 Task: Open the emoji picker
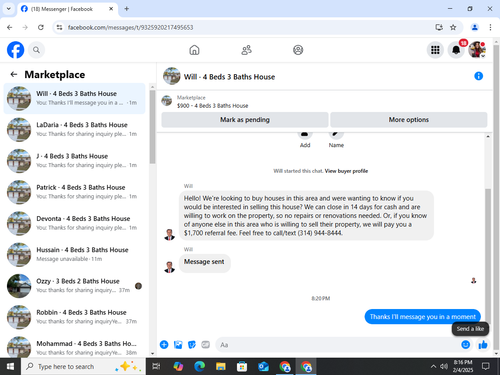click(x=466, y=345)
